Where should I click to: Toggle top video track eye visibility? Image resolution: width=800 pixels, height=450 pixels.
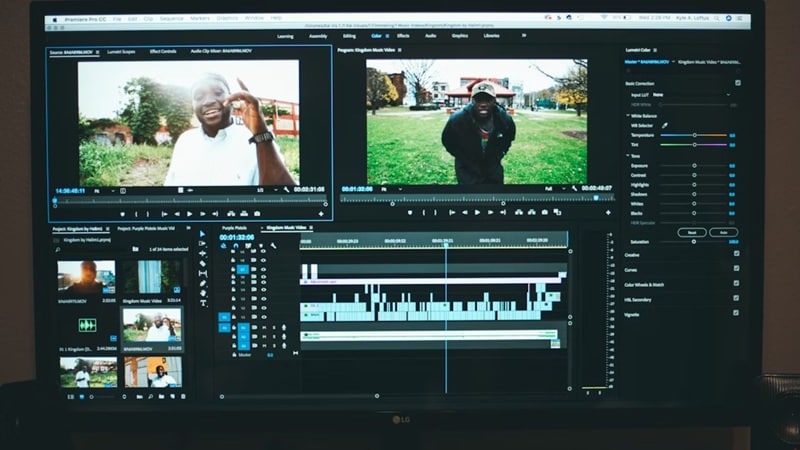pos(263,251)
